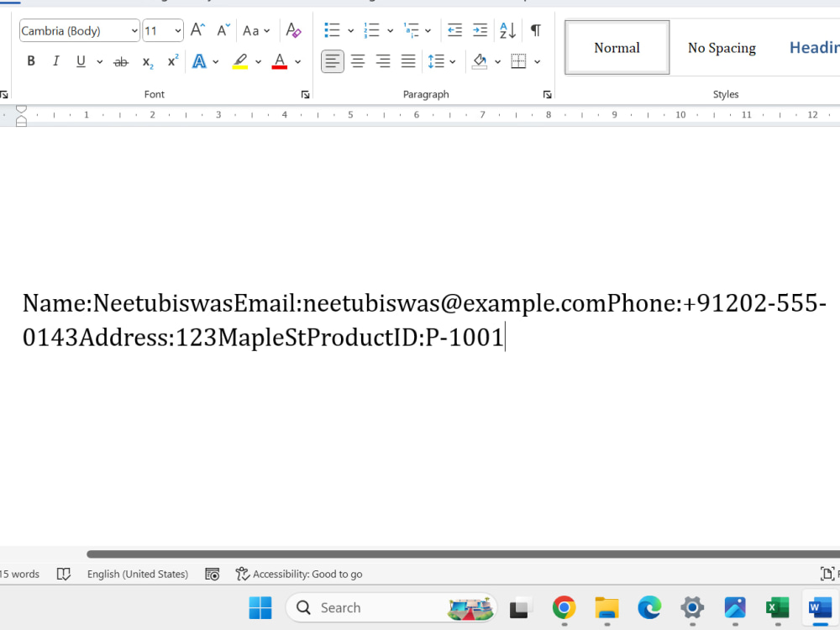Image resolution: width=840 pixels, height=630 pixels.
Task: Clear all formatting with eraser icon
Action: (293, 30)
